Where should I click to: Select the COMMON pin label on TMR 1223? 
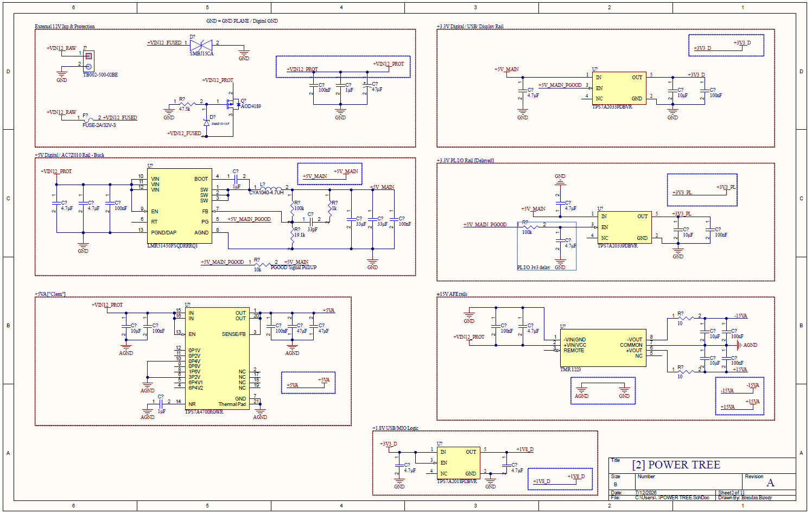click(631, 345)
